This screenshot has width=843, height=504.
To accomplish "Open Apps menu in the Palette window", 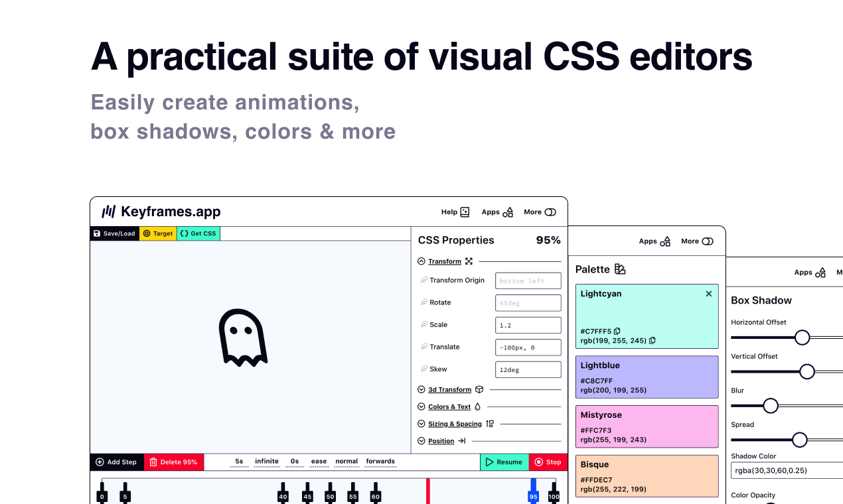I will (654, 241).
